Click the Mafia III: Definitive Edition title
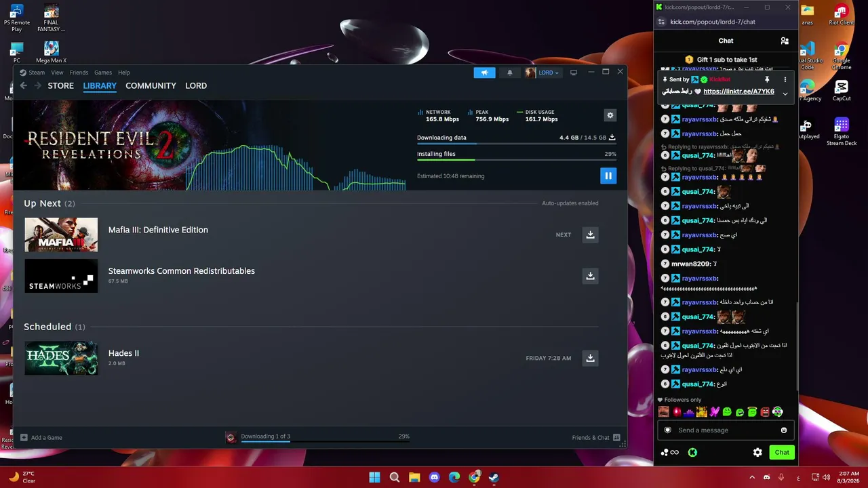 pos(158,230)
